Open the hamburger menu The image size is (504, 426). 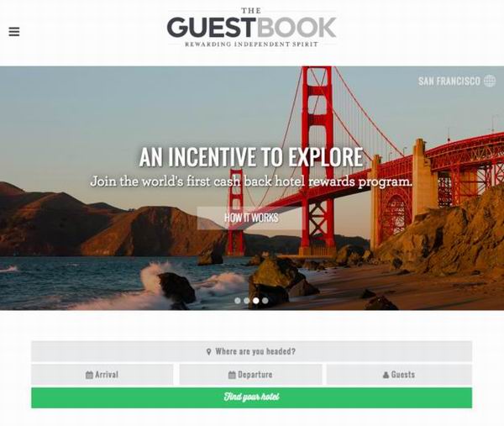point(13,31)
